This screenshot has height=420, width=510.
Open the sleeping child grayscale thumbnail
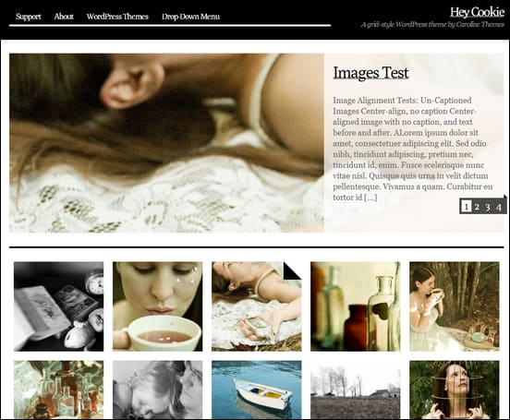(157, 390)
